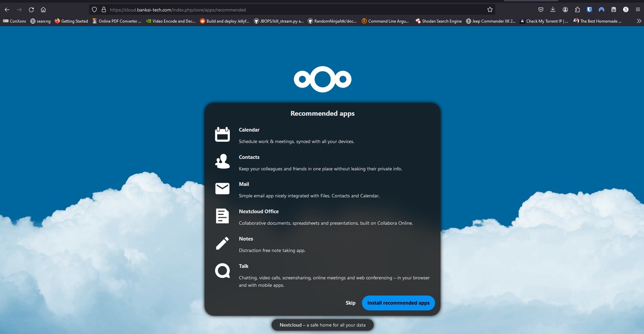The image size is (644, 334).
Task: Select the Mail envelope icon
Action: tap(222, 189)
